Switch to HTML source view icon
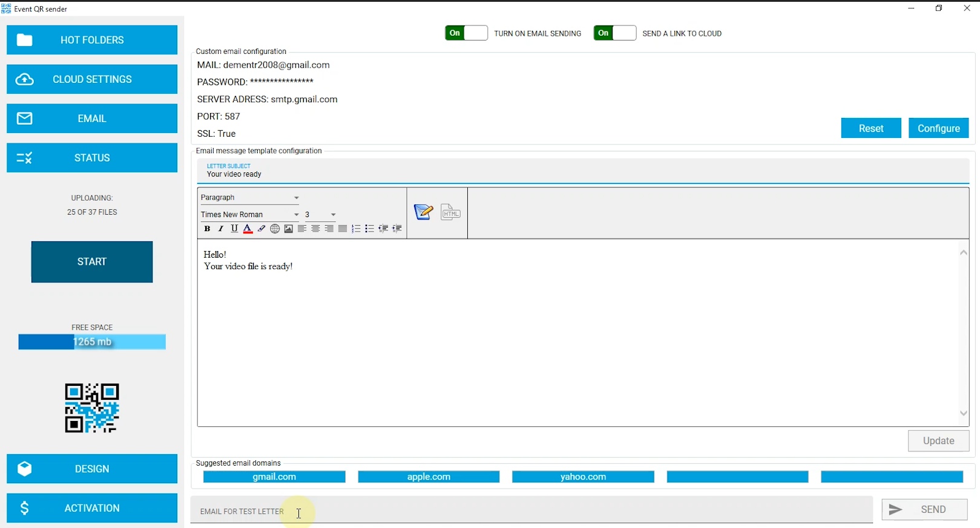Viewport: 980px width, 528px height. click(450, 212)
